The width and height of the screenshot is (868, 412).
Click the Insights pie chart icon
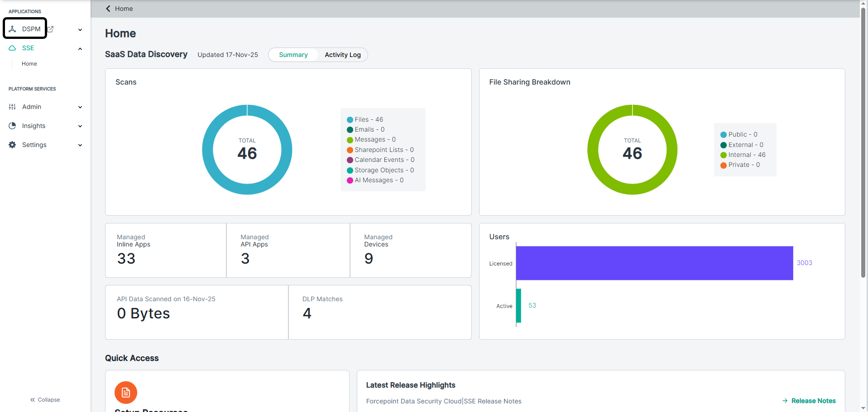click(12, 126)
